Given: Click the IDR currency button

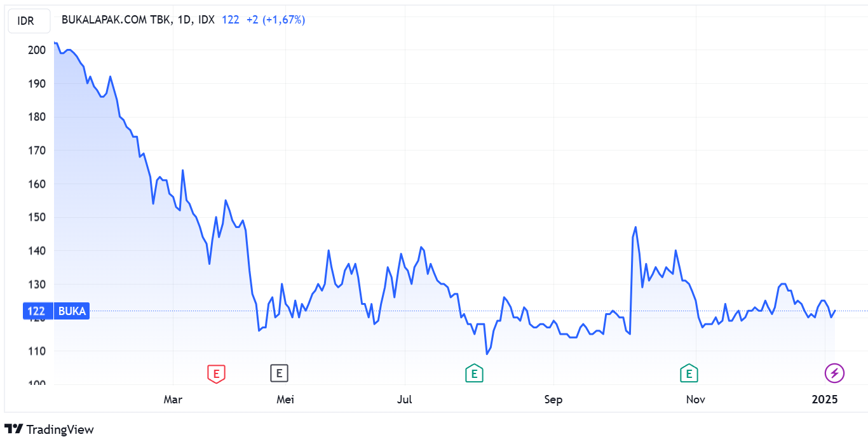Looking at the screenshot, I should (x=29, y=21).
